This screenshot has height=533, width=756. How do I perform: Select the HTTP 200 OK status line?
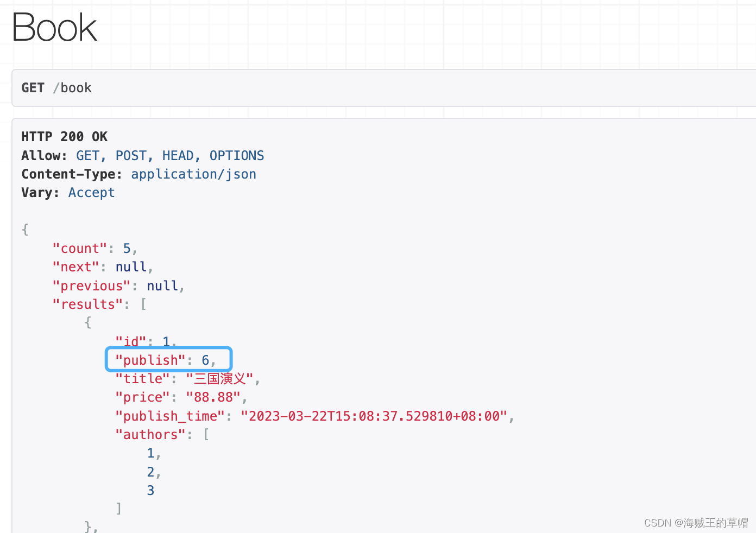point(65,137)
